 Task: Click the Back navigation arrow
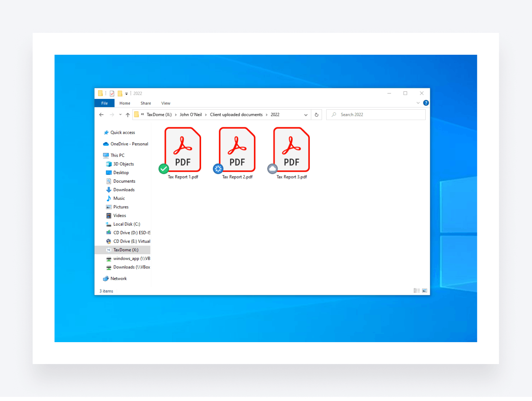101,115
